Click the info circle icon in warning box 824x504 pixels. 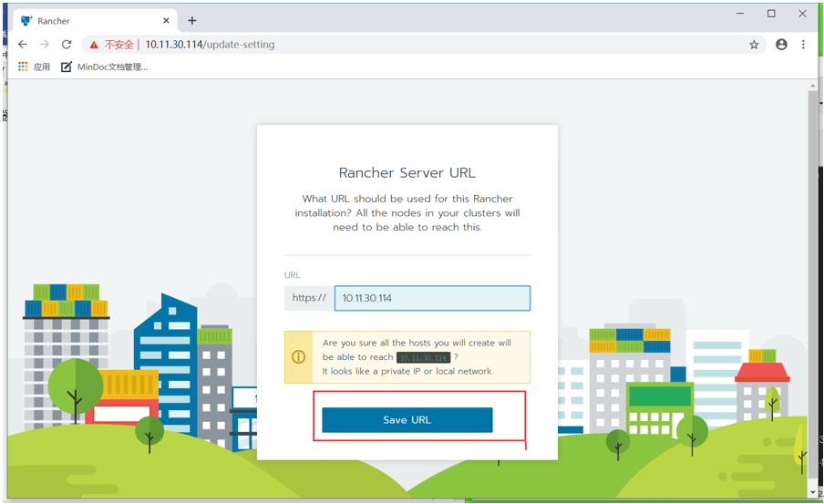click(298, 357)
